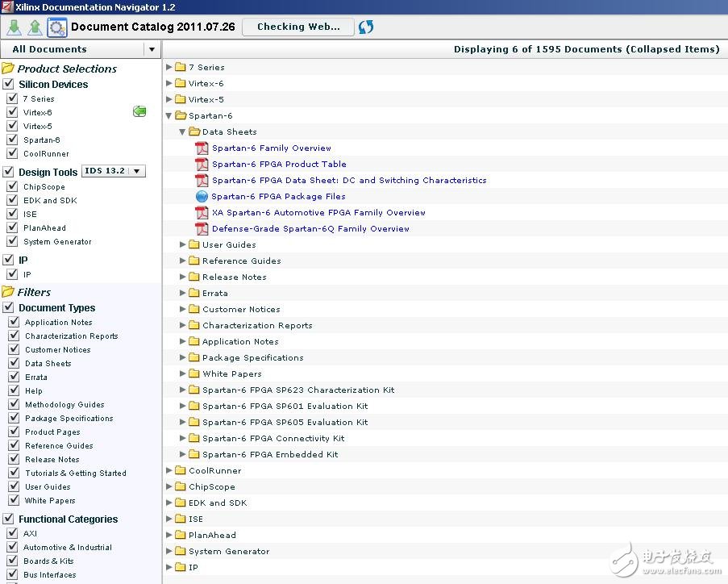Toggle the ChipScope design tool checkbox

pos(12,186)
